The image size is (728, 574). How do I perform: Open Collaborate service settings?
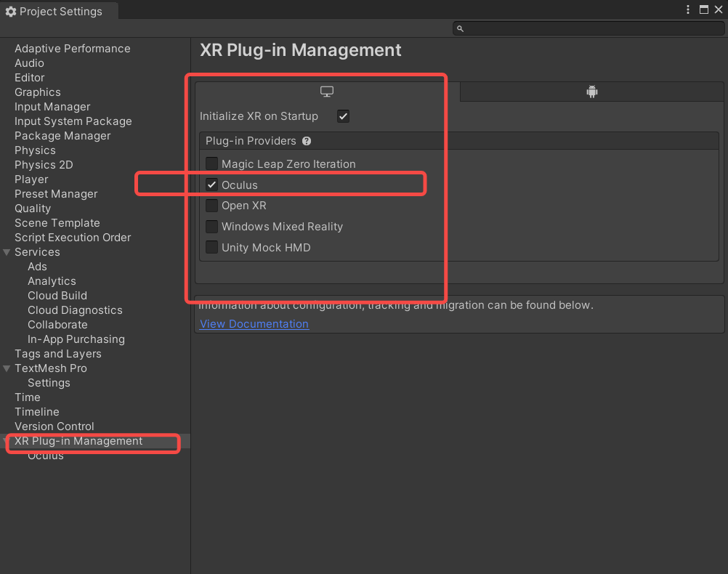tap(57, 325)
